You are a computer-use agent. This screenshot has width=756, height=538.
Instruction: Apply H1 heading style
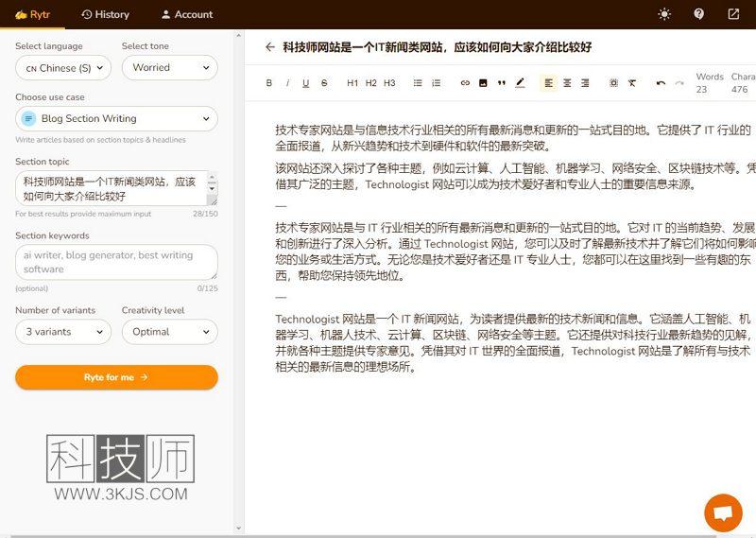[x=352, y=83]
